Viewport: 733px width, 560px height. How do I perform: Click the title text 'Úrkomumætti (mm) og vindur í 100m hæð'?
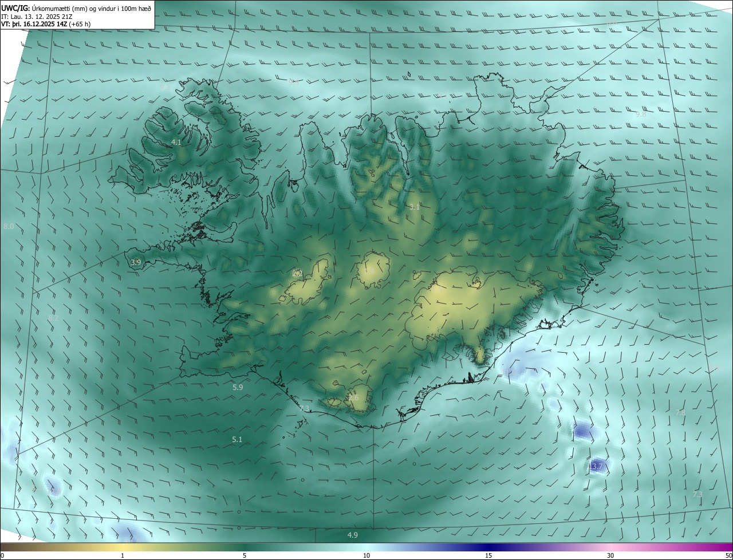click(90, 8)
